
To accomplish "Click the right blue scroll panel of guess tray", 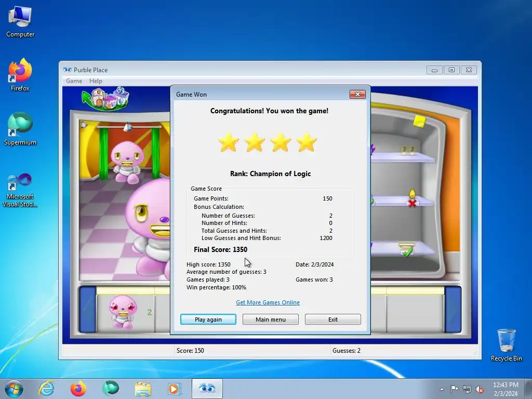I will (453, 310).
